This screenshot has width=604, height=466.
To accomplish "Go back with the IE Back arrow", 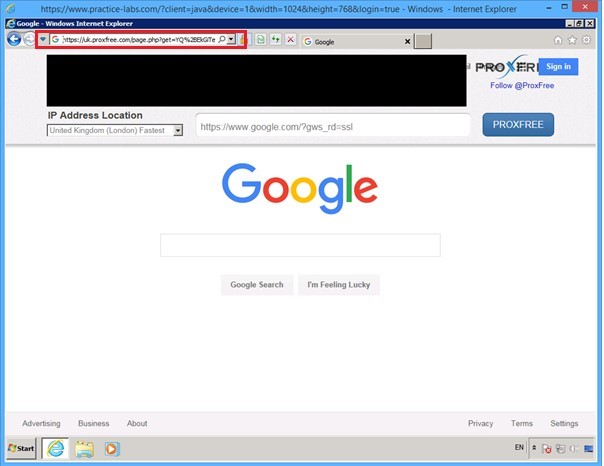I will coord(14,39).
